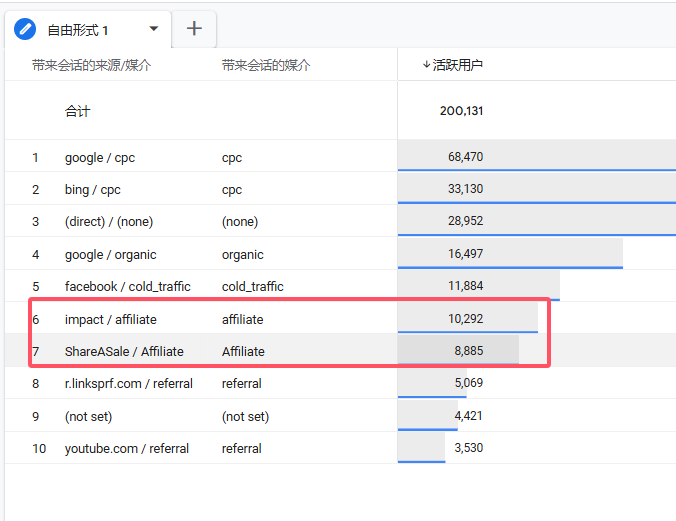
Task: Click value 5,069
Action: point(469,383)
